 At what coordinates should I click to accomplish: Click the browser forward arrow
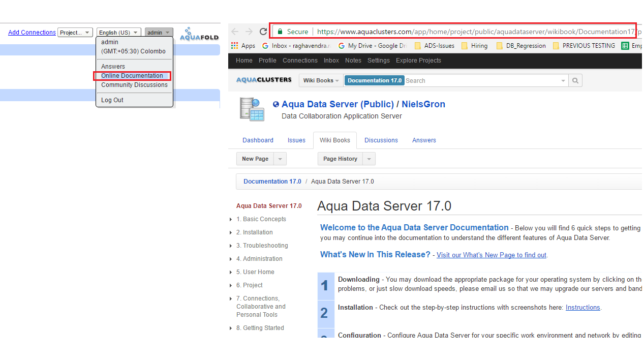(249, 32)
